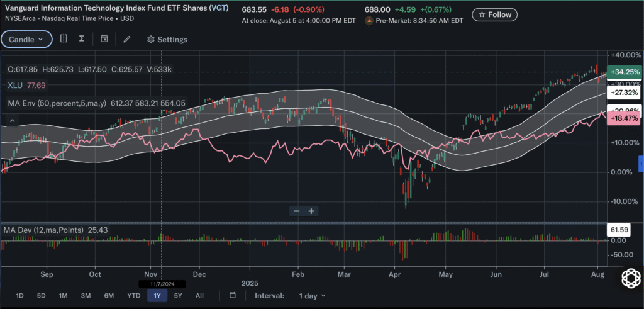
Task: Click the fund title with VGT ticker
Action: tap(118, 8)
